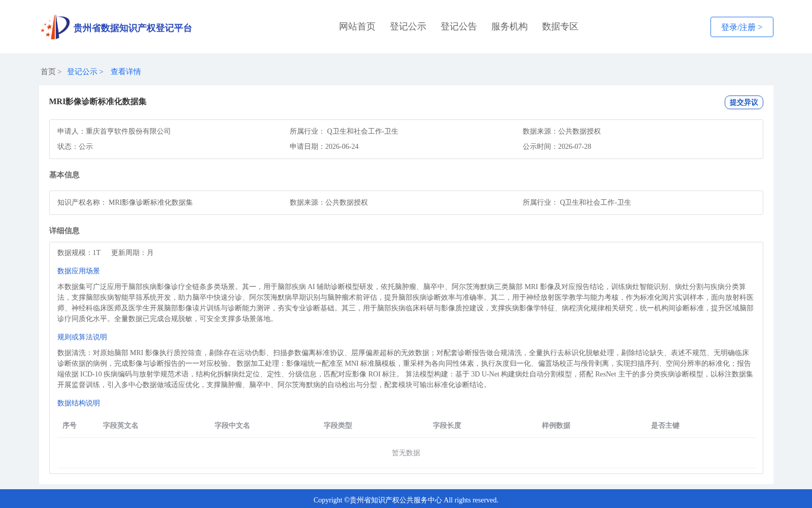The image size is (812, 508).
Task: Click the footer copyright text
Action: tap(406, 500)
